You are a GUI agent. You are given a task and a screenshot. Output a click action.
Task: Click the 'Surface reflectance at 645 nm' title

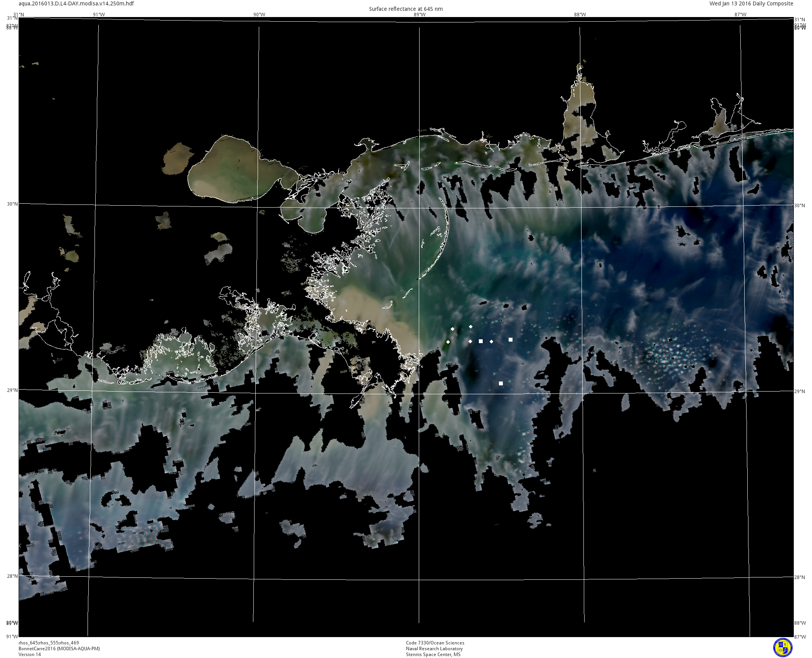(406, 9)
